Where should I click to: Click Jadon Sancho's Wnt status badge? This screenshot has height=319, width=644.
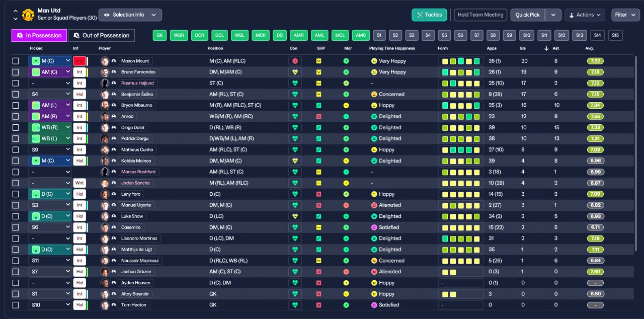[x=79, y=183]
